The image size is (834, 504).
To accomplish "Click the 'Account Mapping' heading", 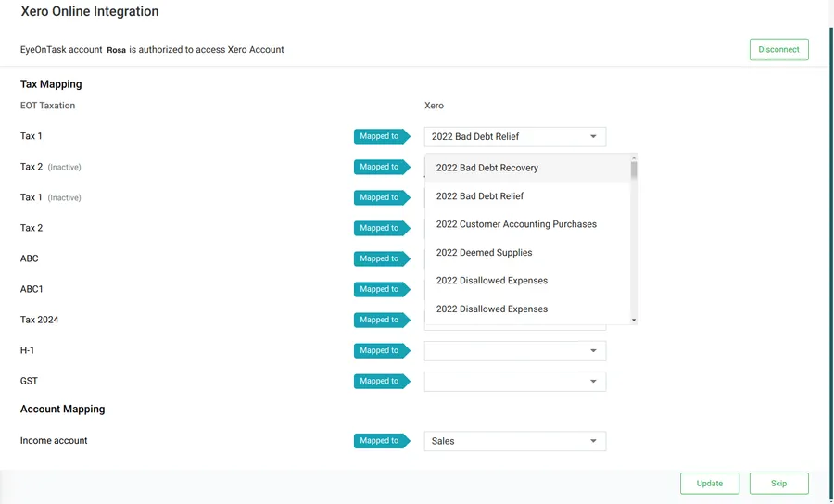I will click(62, 409).
